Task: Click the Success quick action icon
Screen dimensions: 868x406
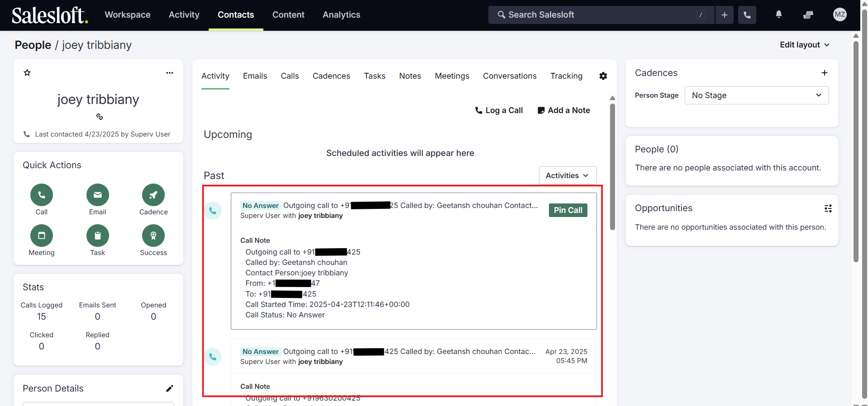Action: [x=153, y=236]
